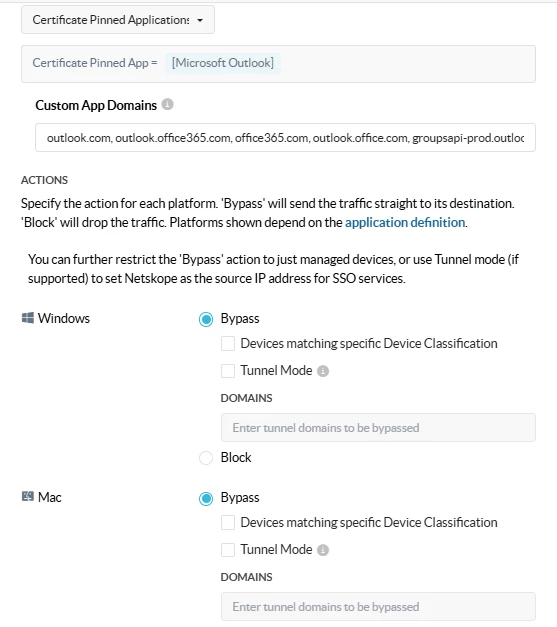
Task: Select the Bypass radio button for Mac
Action: point(206,498)
